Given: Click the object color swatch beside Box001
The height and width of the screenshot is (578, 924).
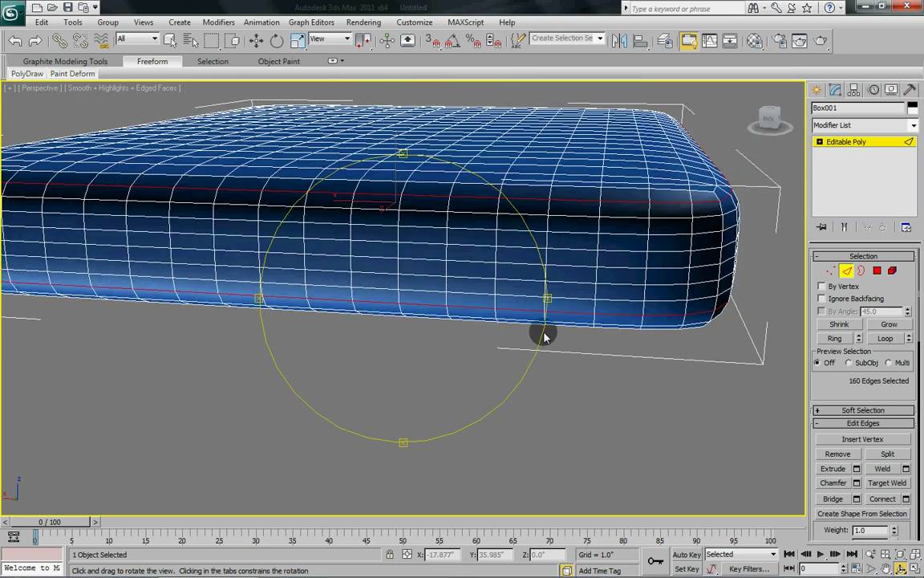Looking at the screenshot, I should (912, 108).
